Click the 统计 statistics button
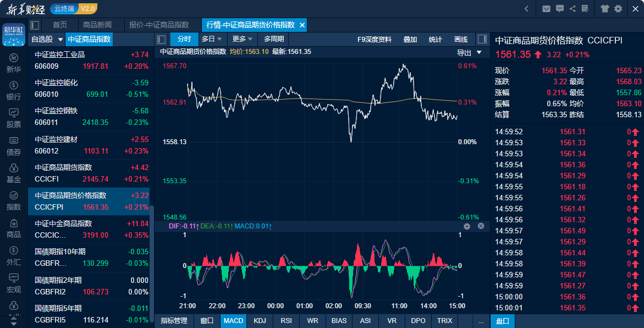 pyautogui.click(x=436, y=40)
